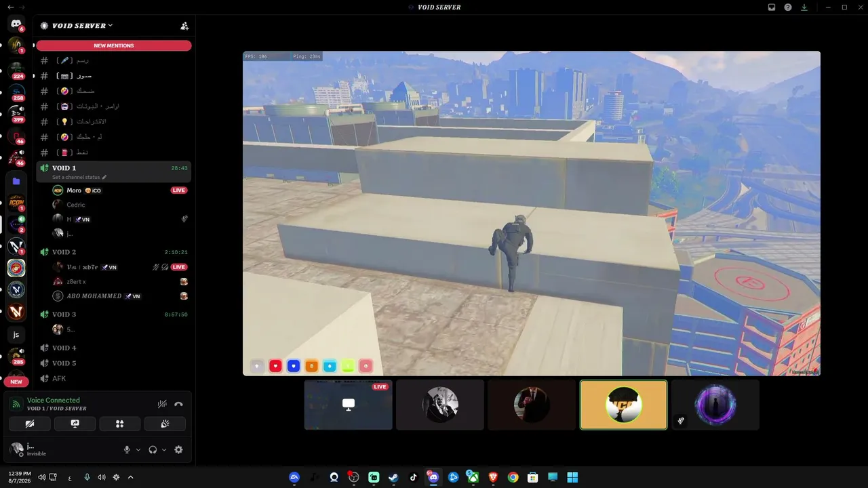Mute the microphone in user panel
Screen dimensions: 868x488
click(127, 449)
